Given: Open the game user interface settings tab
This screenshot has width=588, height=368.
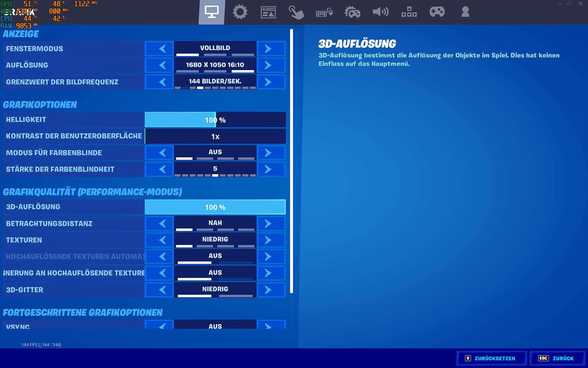Looking at the screenshot, I should 268,12.
